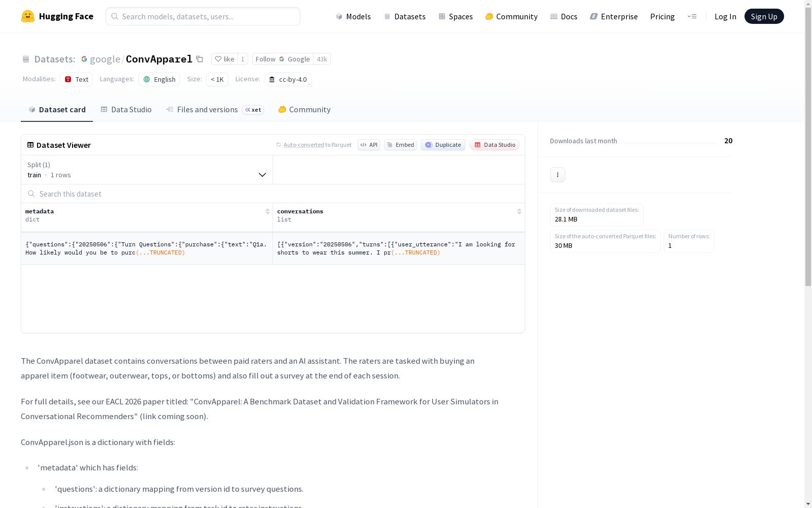Open the Docs menu item
The height and width of the screenshot is (508, 812).
[x=564, y=16]
